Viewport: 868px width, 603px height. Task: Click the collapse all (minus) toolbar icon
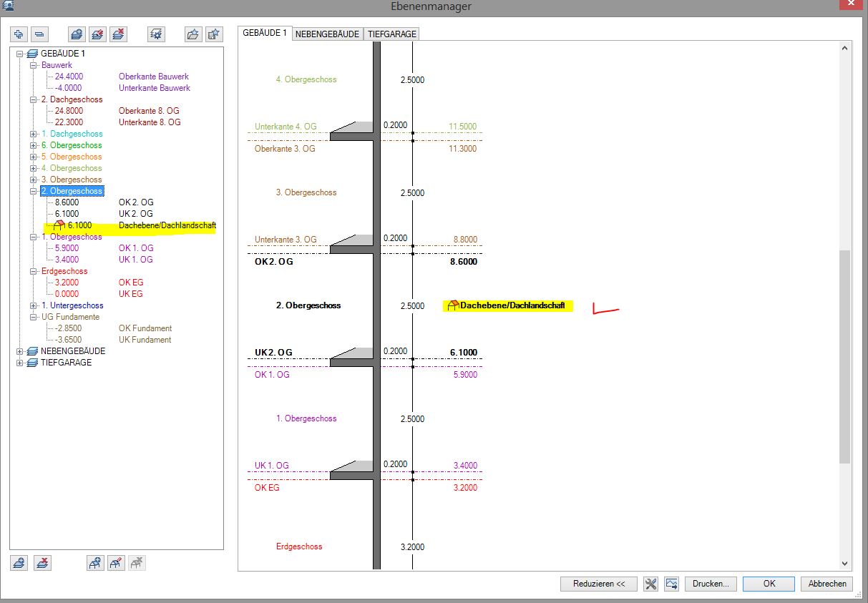click(x=39, y=34)
